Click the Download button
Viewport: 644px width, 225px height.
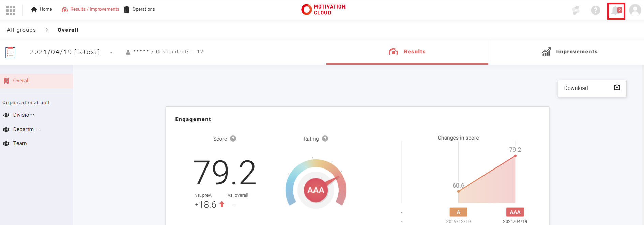point(592,88)
